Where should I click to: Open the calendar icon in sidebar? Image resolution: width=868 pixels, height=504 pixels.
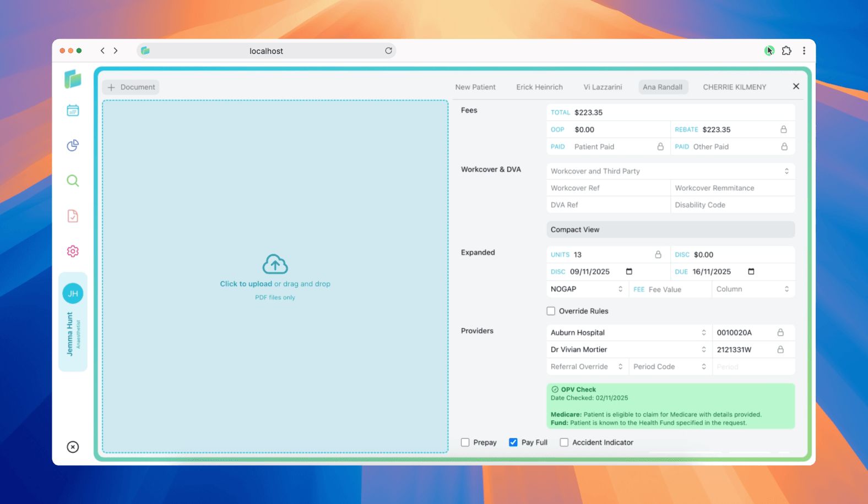(x=73, y=111)
